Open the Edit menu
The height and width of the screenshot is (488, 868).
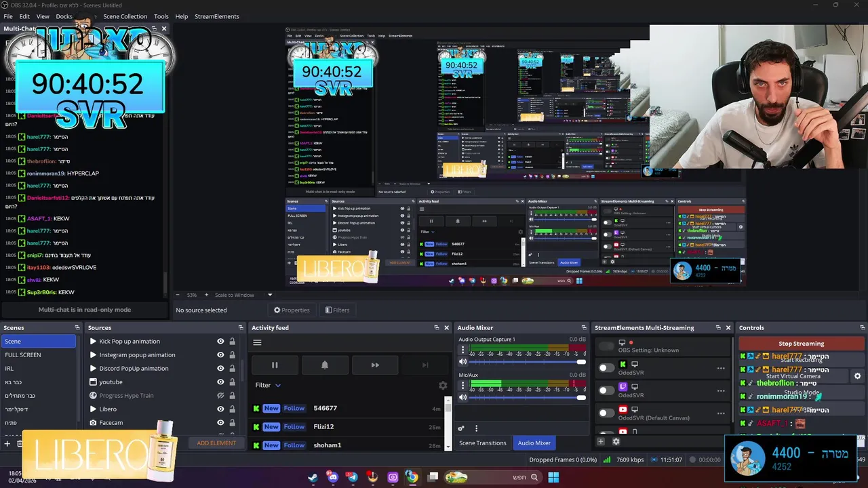click(x=24, y=16)
